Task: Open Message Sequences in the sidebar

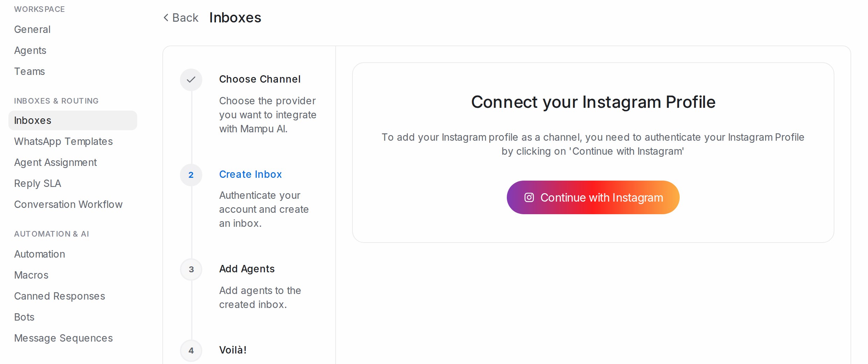Action: pos(73,338)
